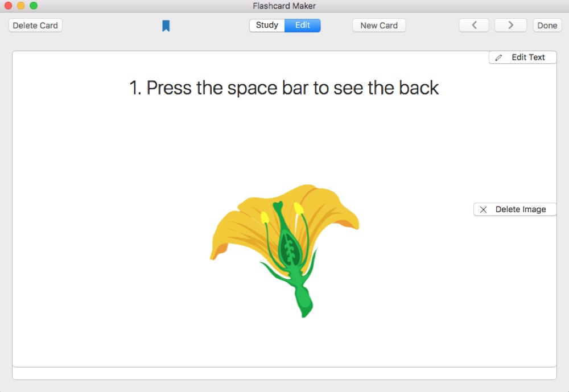Click the bottom strip below the card
This screenshot has height=392, width=569.
tap(284, 374)
